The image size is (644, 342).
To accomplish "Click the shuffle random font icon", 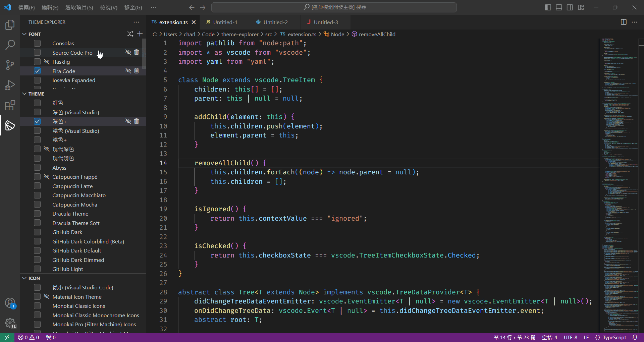I will pyautogui.click(x=130, y=34).
